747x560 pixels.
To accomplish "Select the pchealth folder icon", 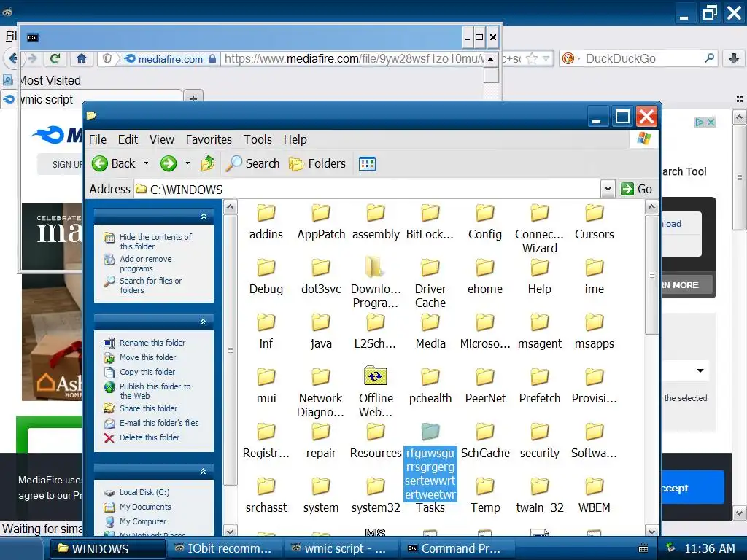I will point(430,377).
